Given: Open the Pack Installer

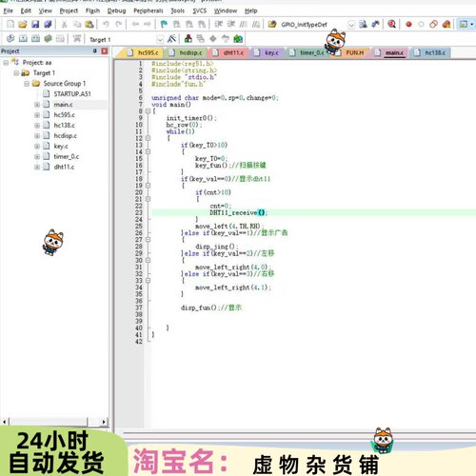Looking at the screenshot, I should pos(238,39).
